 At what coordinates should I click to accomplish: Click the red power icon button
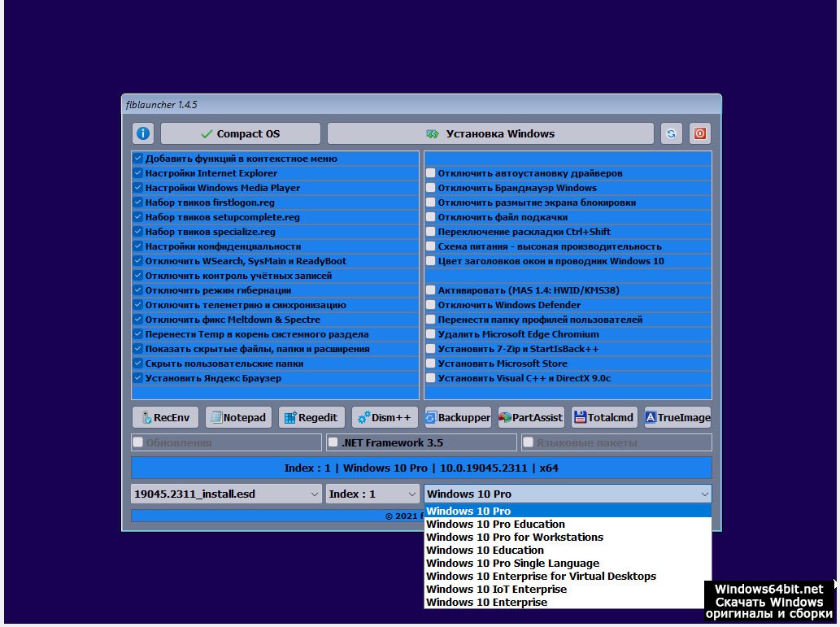click(x=700, y=134)
